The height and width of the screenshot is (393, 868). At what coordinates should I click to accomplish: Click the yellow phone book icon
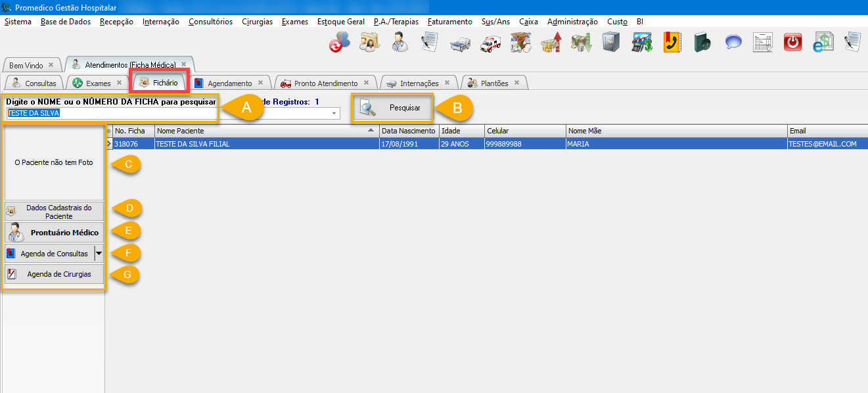point(672,43)
